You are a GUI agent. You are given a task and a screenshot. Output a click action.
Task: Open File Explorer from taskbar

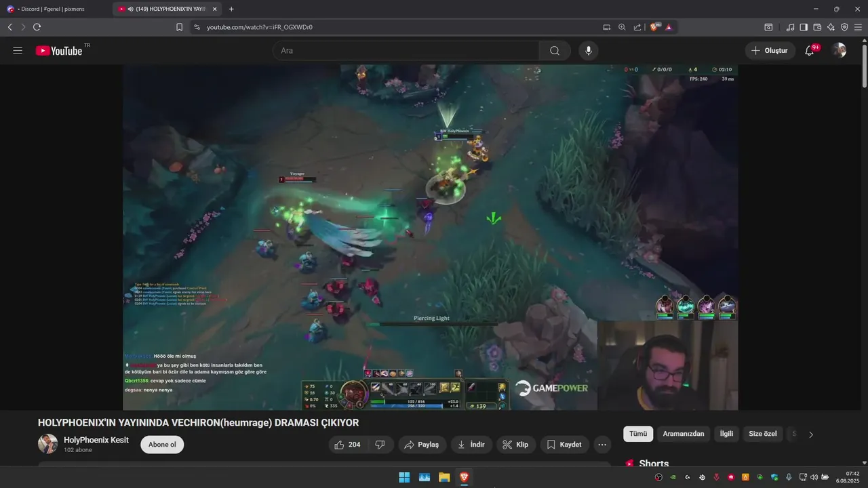tap(444, 477)
